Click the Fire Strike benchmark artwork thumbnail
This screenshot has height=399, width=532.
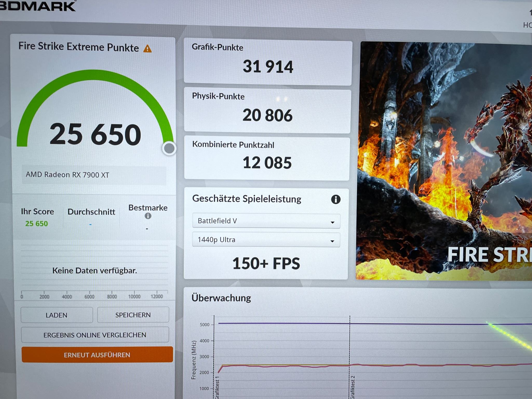pyautogui.click(x=445, y=161)
